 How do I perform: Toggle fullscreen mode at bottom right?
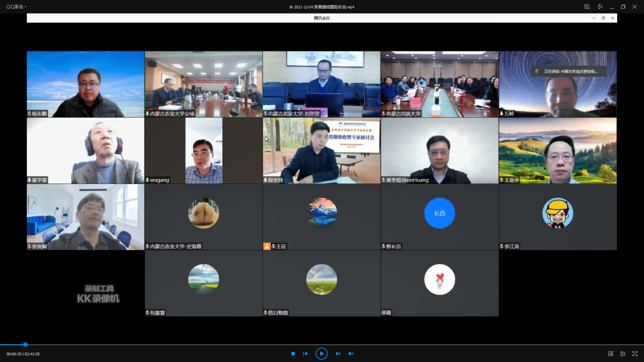(635, 353)
